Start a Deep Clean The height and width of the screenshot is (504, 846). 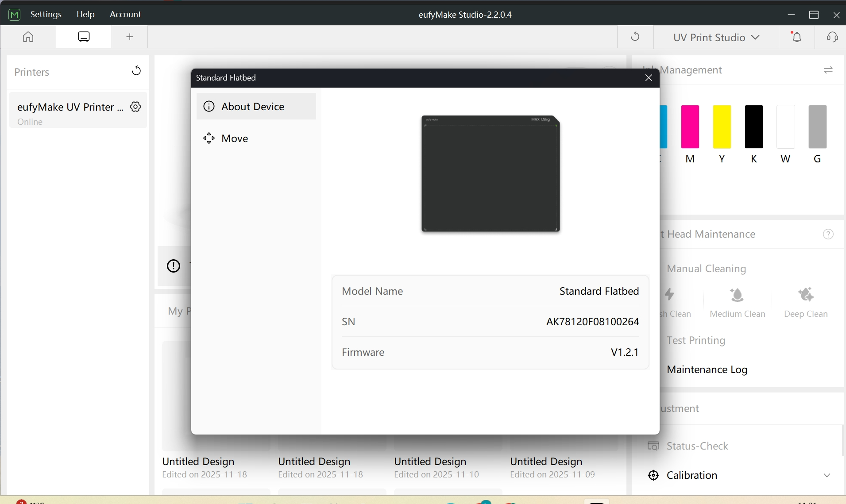click(x=806, y=303)
